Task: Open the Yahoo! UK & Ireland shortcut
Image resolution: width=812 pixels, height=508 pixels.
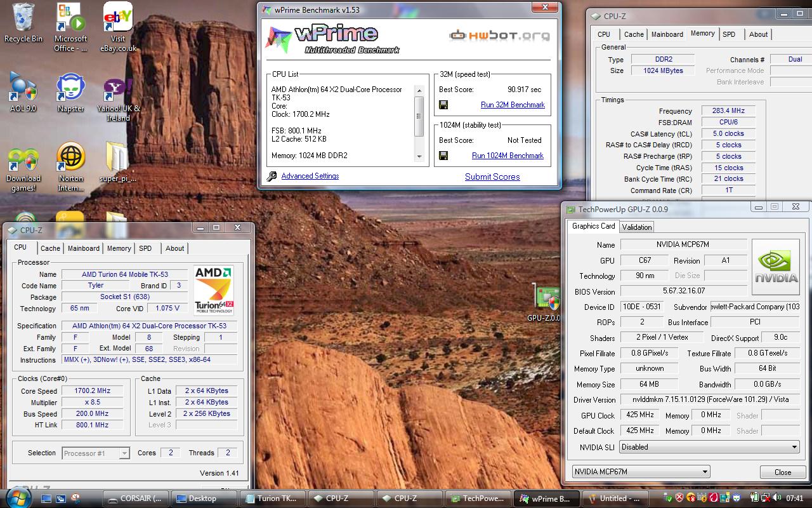Action: [118, 98]
